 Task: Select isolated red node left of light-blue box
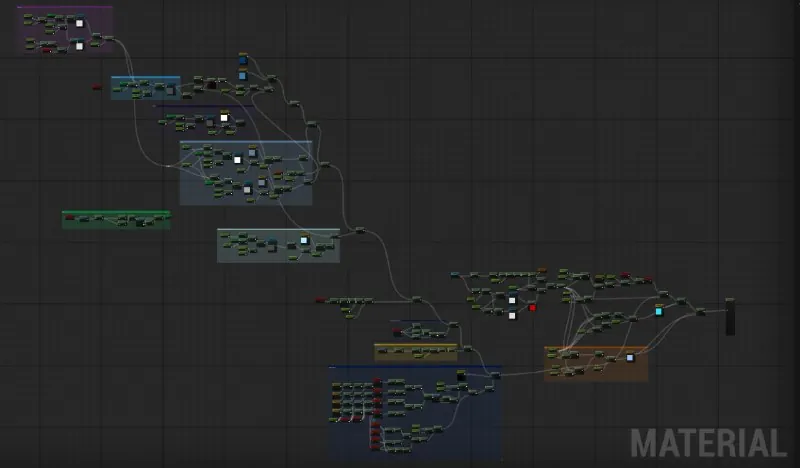point(96,87)
